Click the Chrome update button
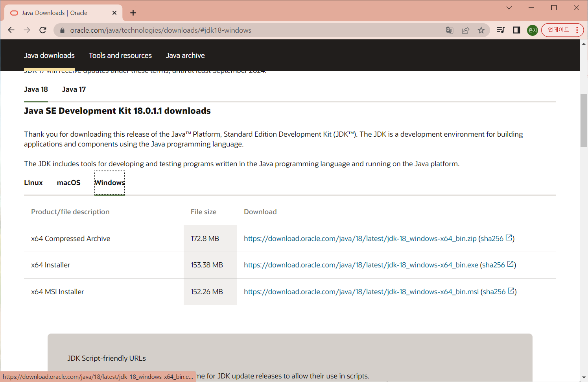The image size is (588, 382). [x=558, y=30]
